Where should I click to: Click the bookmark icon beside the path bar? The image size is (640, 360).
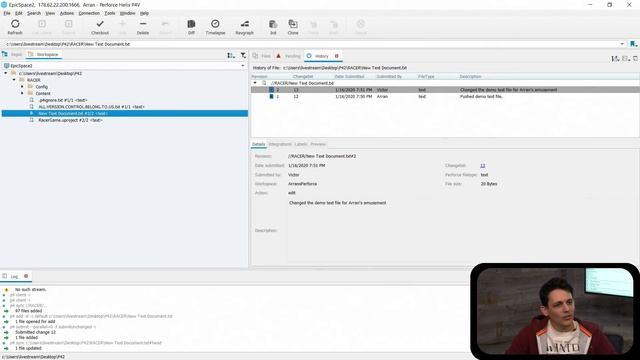[633, 44]
